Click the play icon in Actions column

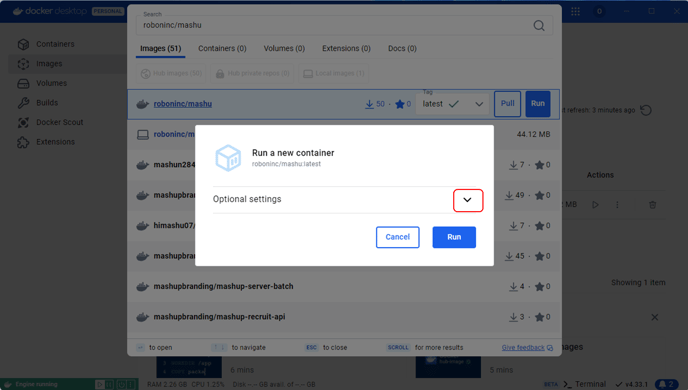point(595,205)
